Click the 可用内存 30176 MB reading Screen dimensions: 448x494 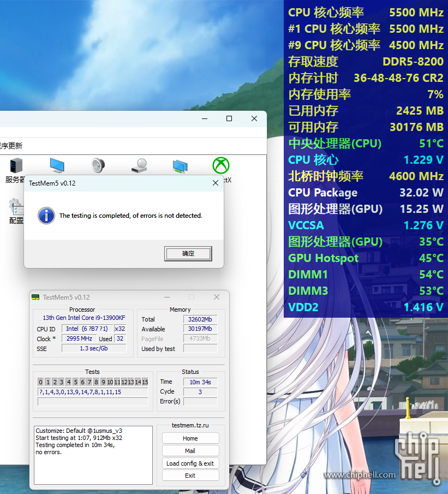[x=366, y=127]
